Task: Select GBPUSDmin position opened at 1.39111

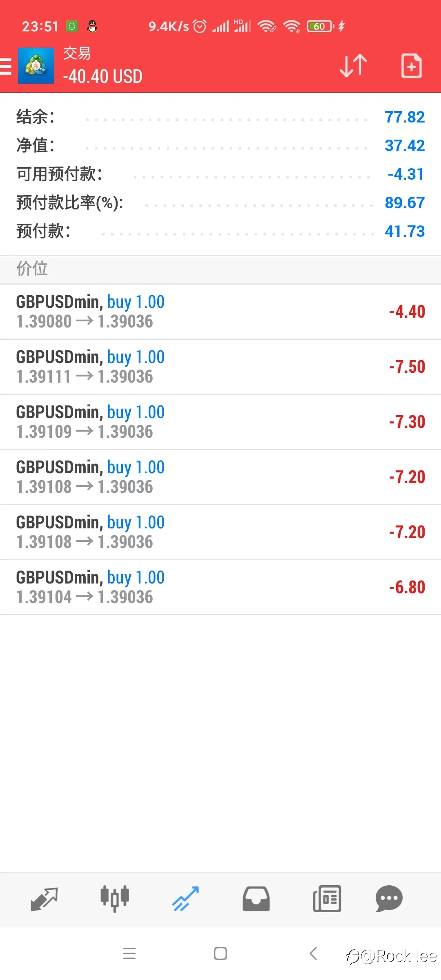Action: tap(220, 367)
